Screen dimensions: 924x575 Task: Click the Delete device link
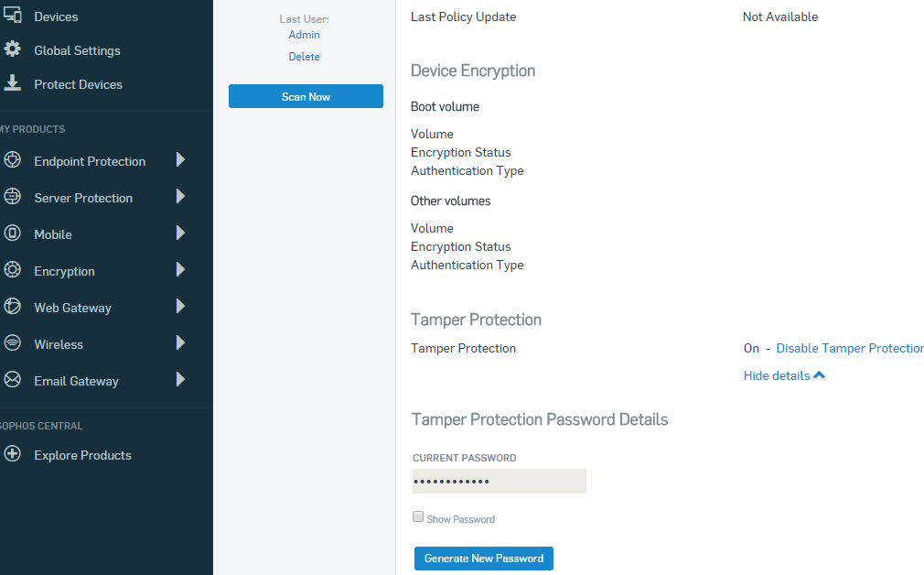304,57
